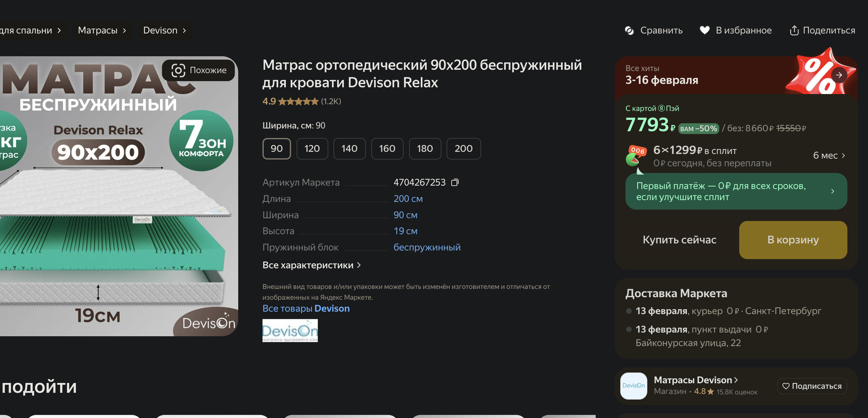Open the 6 мес split term selector
The image size is (868, 418).
click(829, 156)
